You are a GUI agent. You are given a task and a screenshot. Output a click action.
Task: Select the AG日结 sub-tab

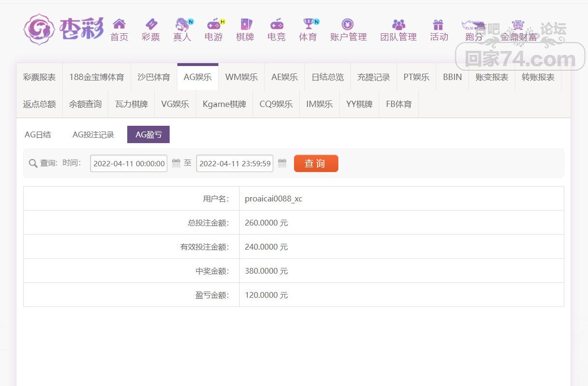[38, 135]
